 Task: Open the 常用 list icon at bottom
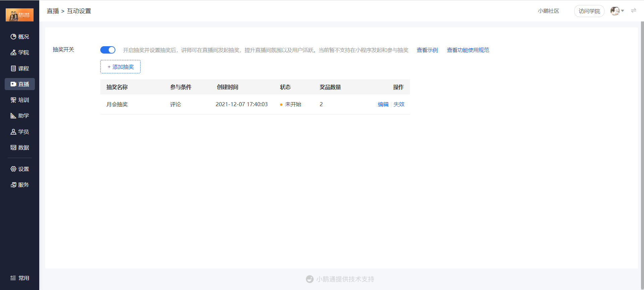[13, 278]
